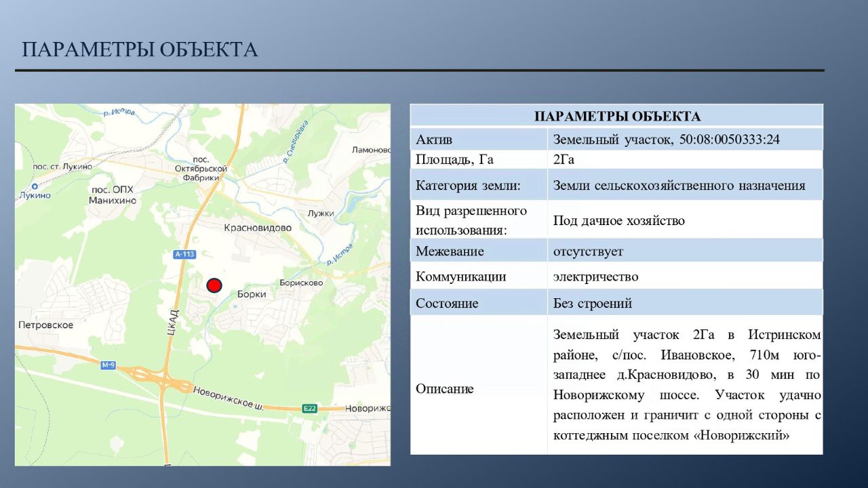The image size is (868, 488).
Task: Click the E22 route badge
Action: point(310,408)
